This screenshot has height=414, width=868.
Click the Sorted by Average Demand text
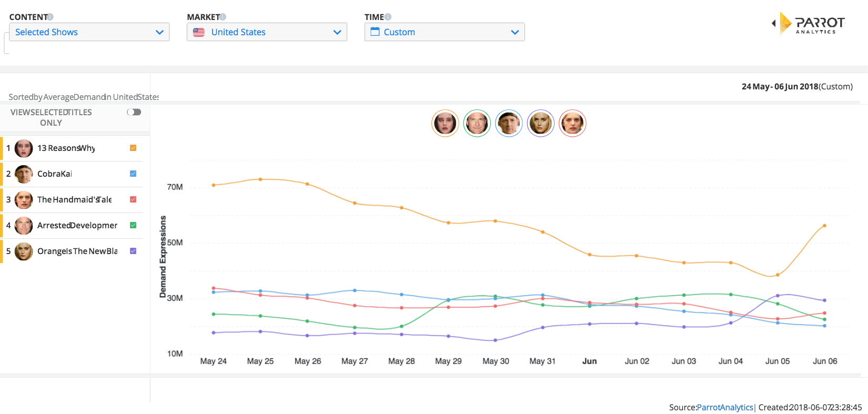[84, 97]
